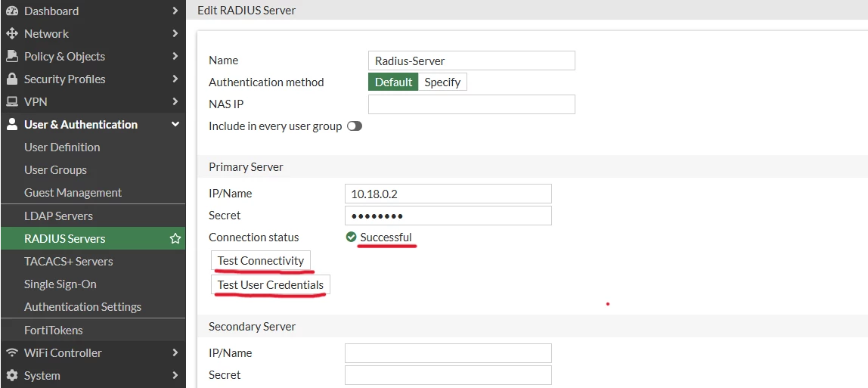The height and width of the screenshot is (388, 868).
Task: Click the NAS IP input field
Action: click(472, 104)
